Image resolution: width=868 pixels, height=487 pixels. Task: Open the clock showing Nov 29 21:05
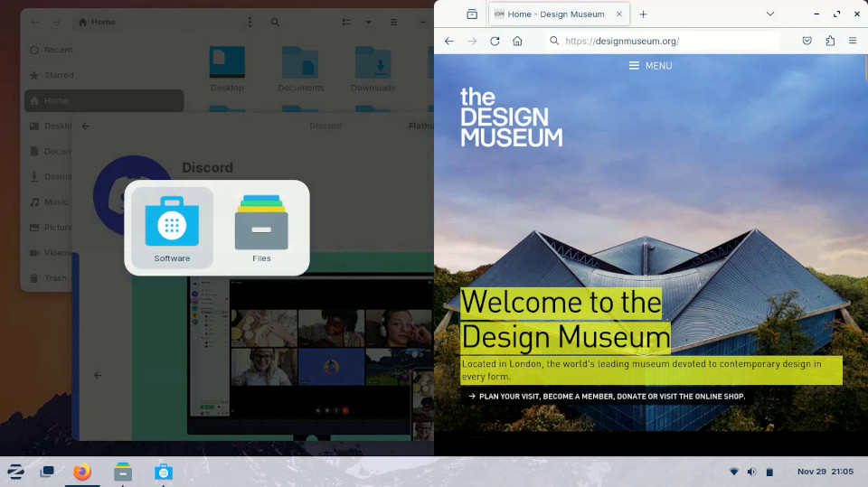coord(825,472)
